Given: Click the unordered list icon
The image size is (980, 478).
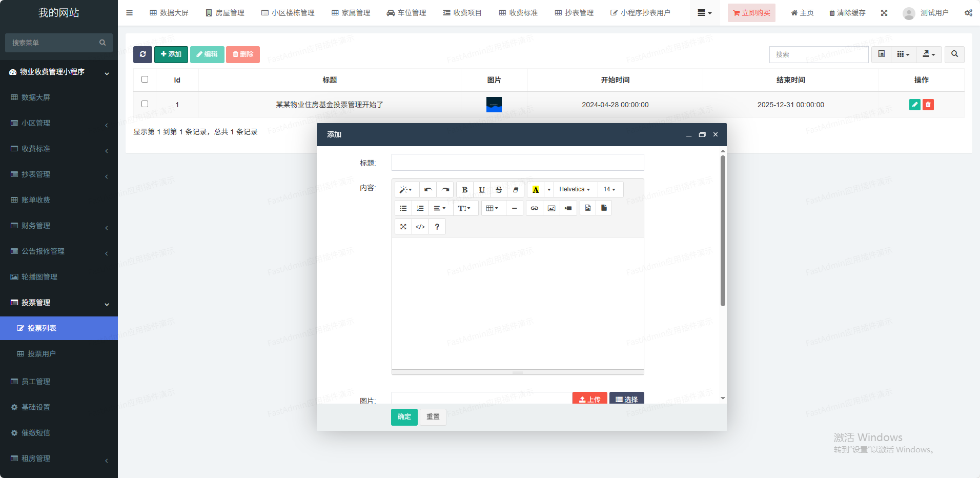Looking at the screenshot, I should (403, 208).
